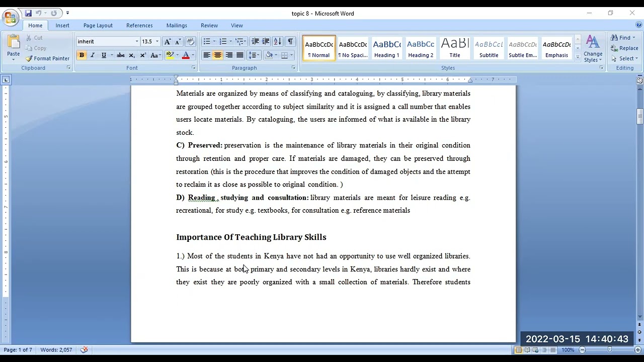Open Customize Quick Access Toolbar arrow

pyautogui.click(x=67, y=13)
